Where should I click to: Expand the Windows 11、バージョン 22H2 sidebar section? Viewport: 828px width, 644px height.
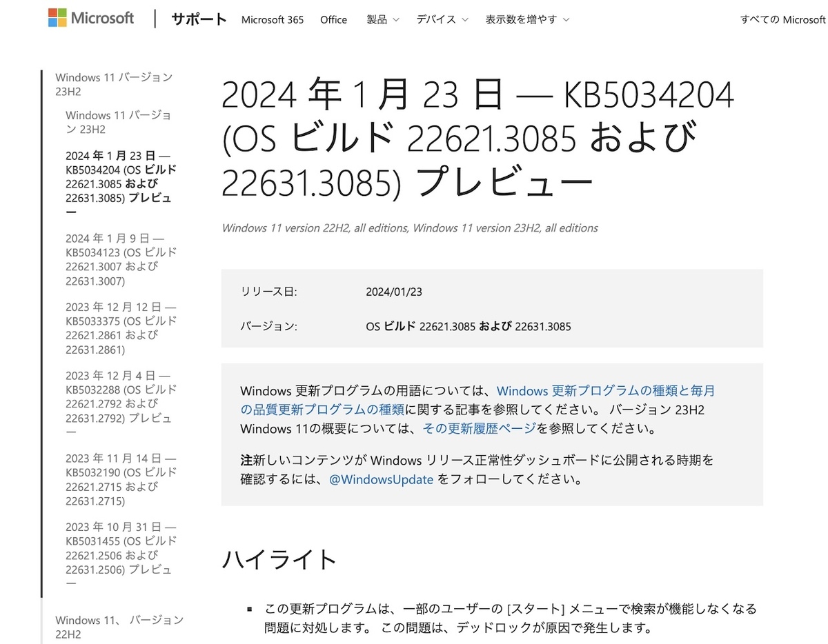pos(119,627)
